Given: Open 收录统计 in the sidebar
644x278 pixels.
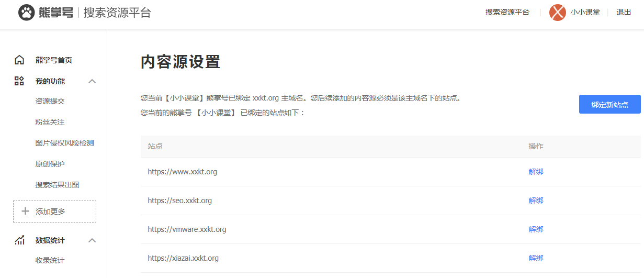Looking at the screenshot, I should pyautogui.click(x=50, y=260).
